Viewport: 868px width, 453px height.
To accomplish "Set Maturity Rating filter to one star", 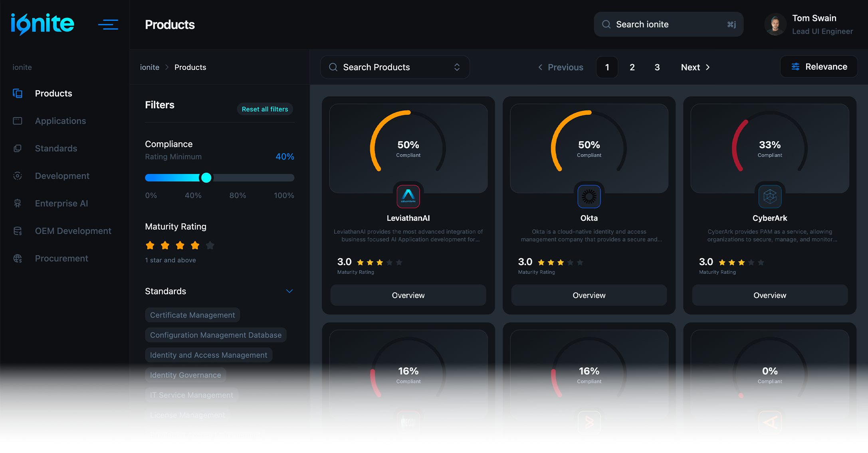I will [150, 245].
